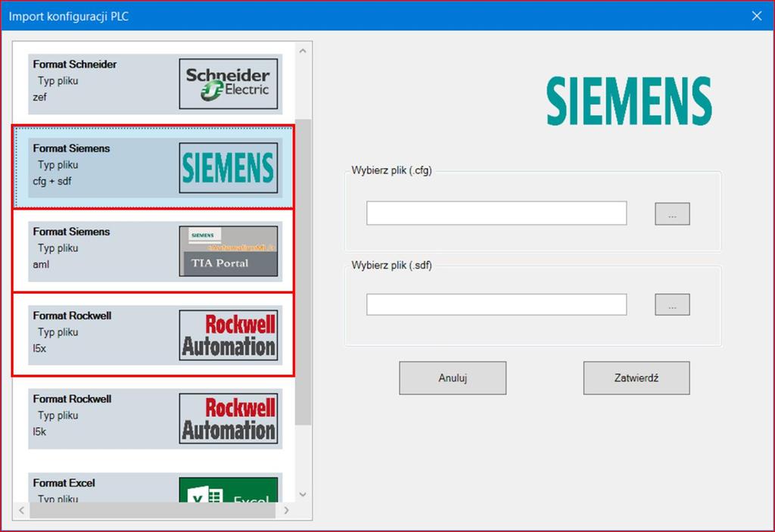Image resolution: width=775 pixels, height=532 pixels.
Task: Click the format list's scroll up arrow
Action: point(303,51)
